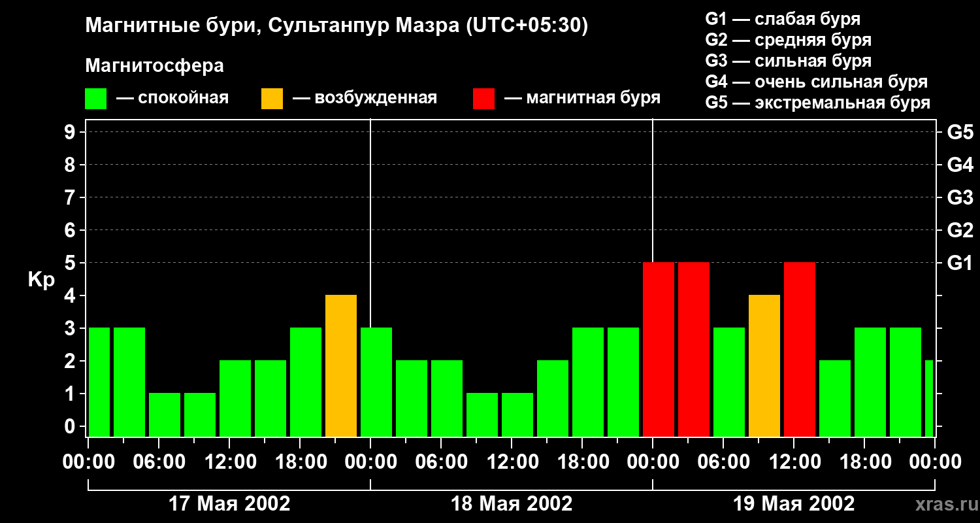
Task: Click the green bar at 06:00 on 19 Мая
Action: (x=729, y=382)
